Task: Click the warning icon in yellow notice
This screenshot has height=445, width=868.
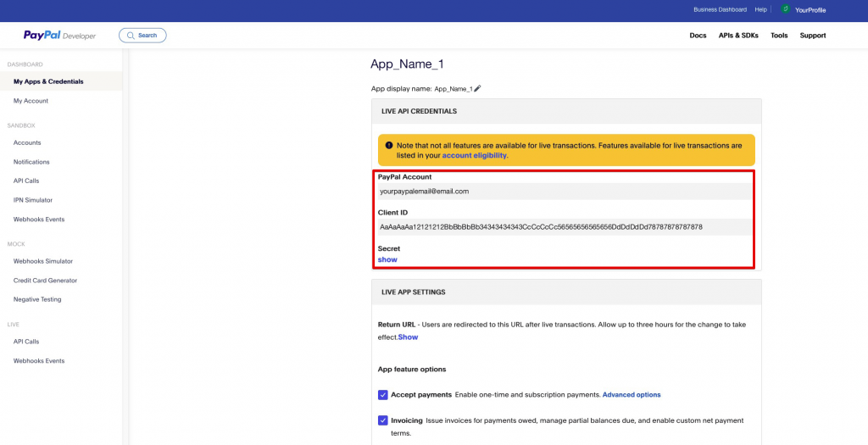Action: [x=388, y=146]
